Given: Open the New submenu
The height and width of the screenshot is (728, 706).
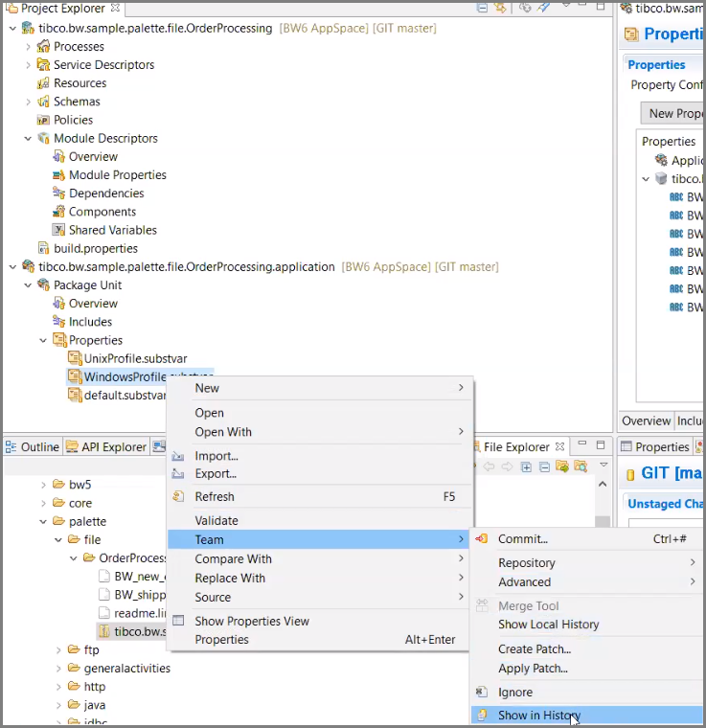Looking at the screenshot, I should click(x=320, y=388).
